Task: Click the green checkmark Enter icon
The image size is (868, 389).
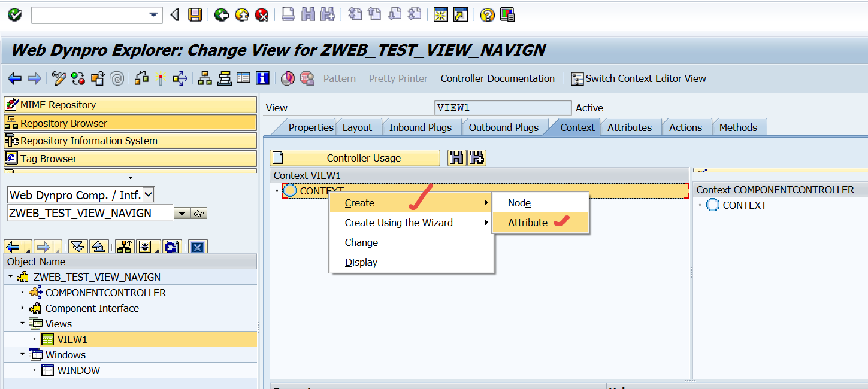Action: tap(14, 14)
